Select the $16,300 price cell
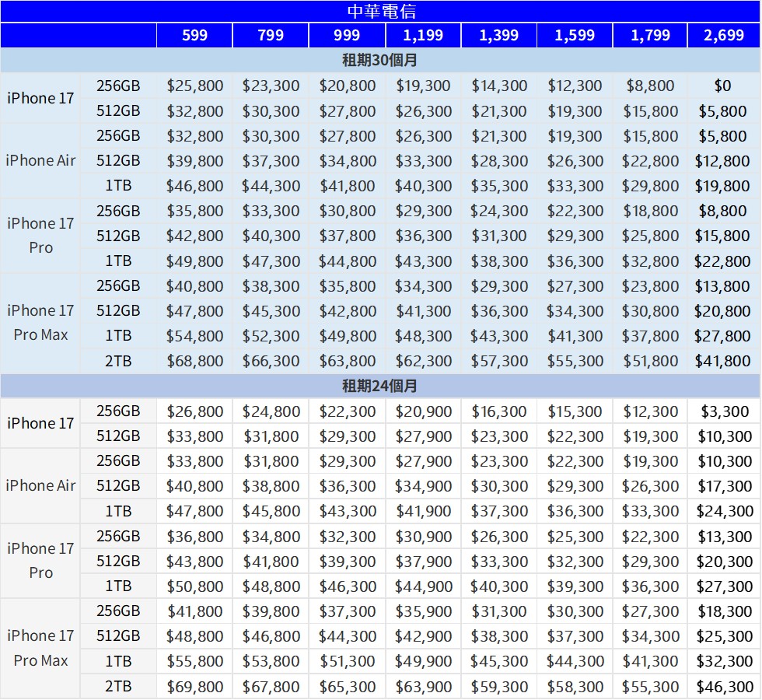 click(x=499, y=411)
